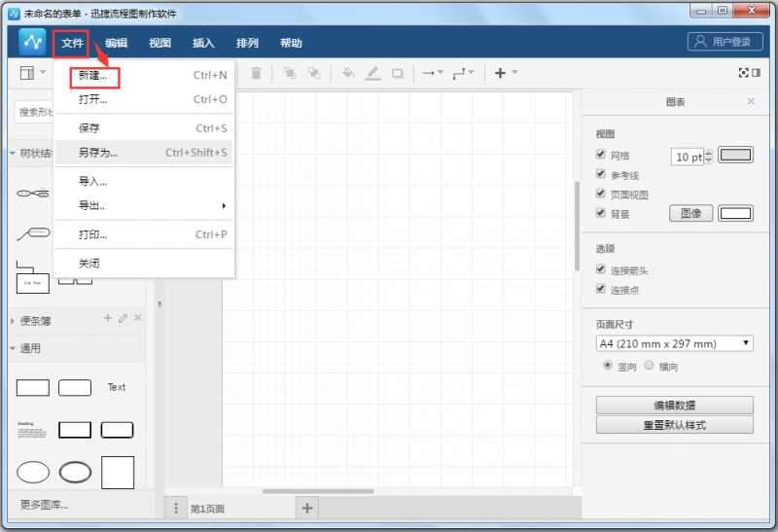The image size is (778, 532).
Task: Click the 图像 background button
Action: coord(691,213)
